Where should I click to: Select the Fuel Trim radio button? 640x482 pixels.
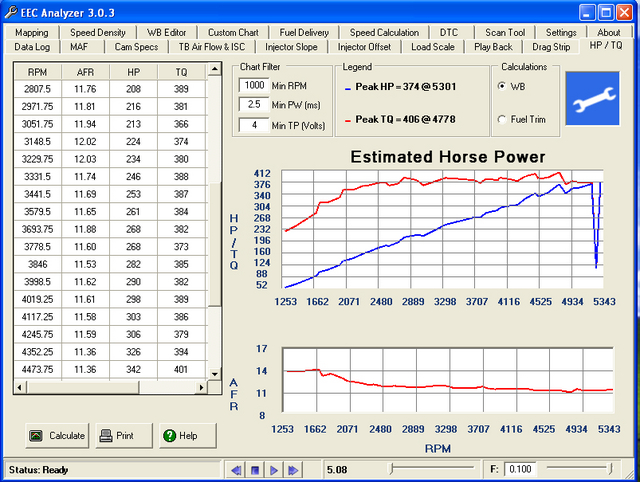point(502,119)
